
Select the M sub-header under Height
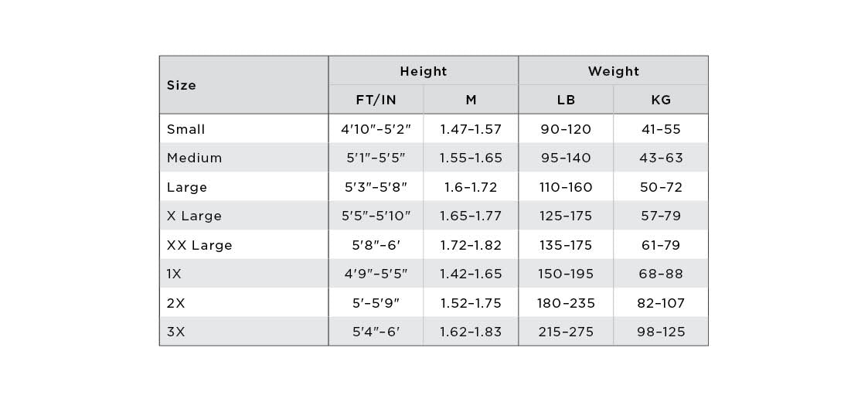471,100
